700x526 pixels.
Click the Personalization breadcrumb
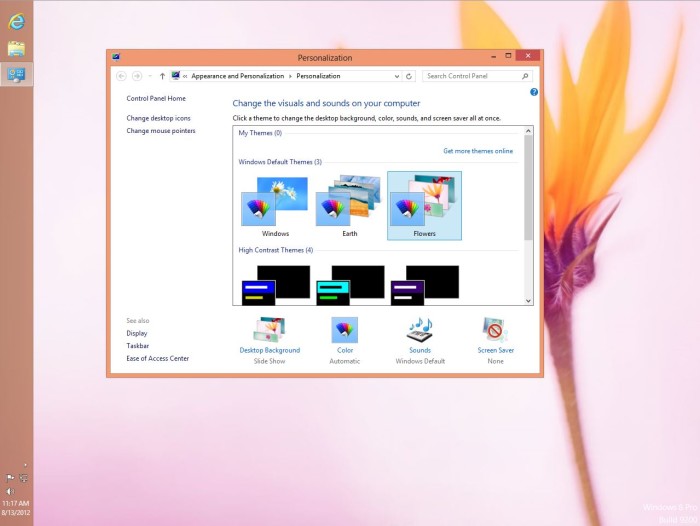[x=318, y=76]
